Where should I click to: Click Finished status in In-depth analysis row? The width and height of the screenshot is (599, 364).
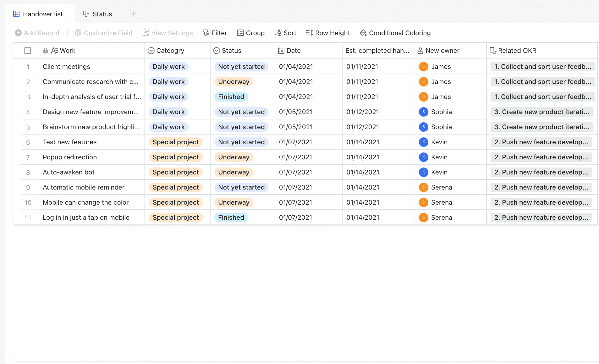(231, 97)
